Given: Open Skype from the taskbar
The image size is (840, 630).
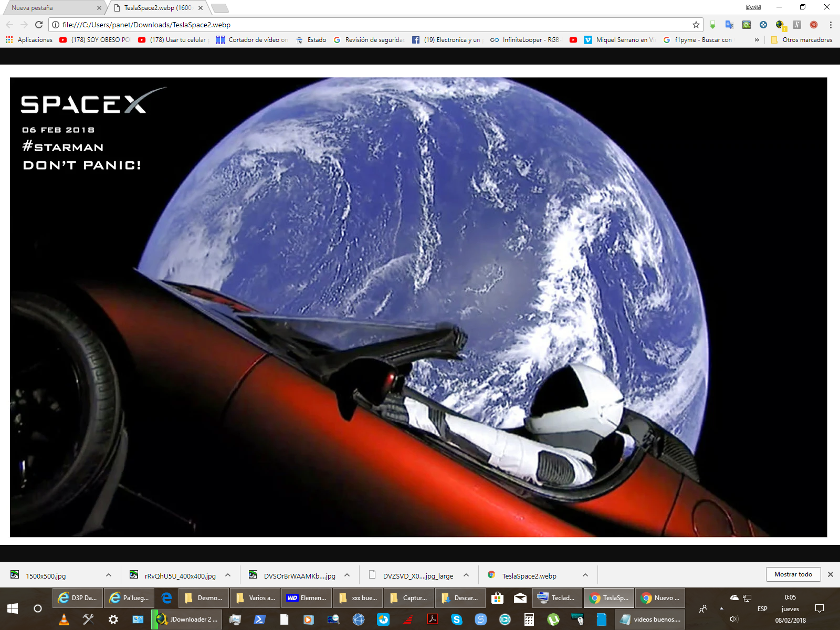Looking at the screenshot, I should (456, 619).
